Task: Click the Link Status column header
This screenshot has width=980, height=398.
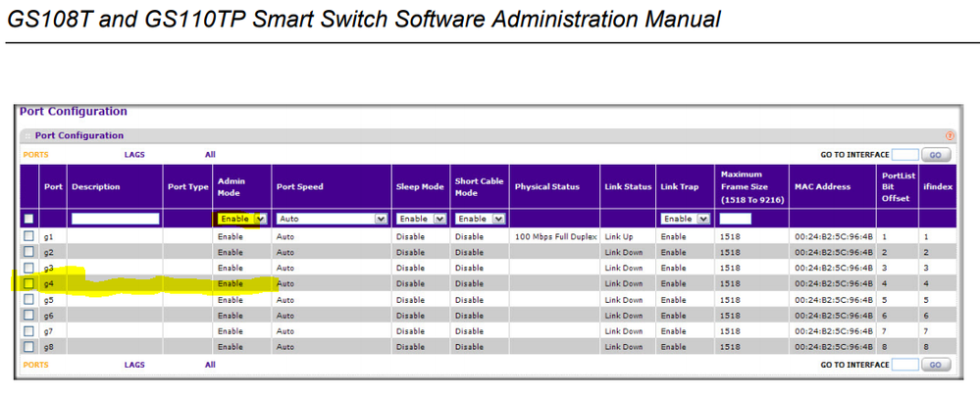Action: pos(628,187)
